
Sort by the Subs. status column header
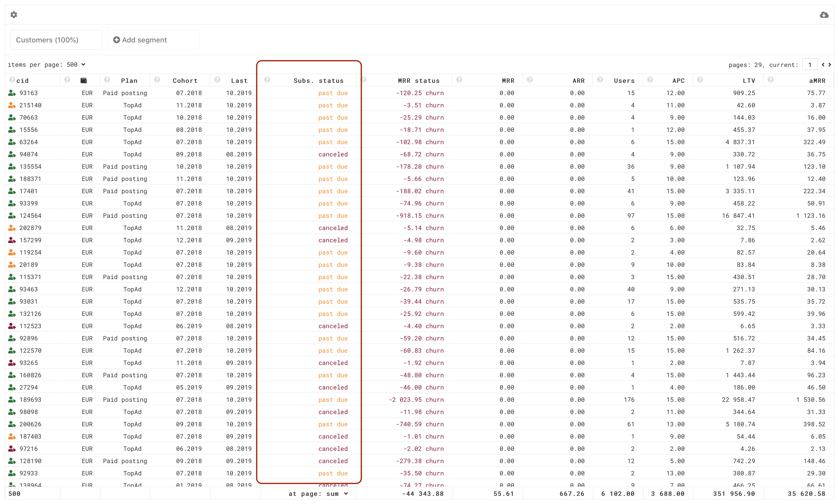318,81
